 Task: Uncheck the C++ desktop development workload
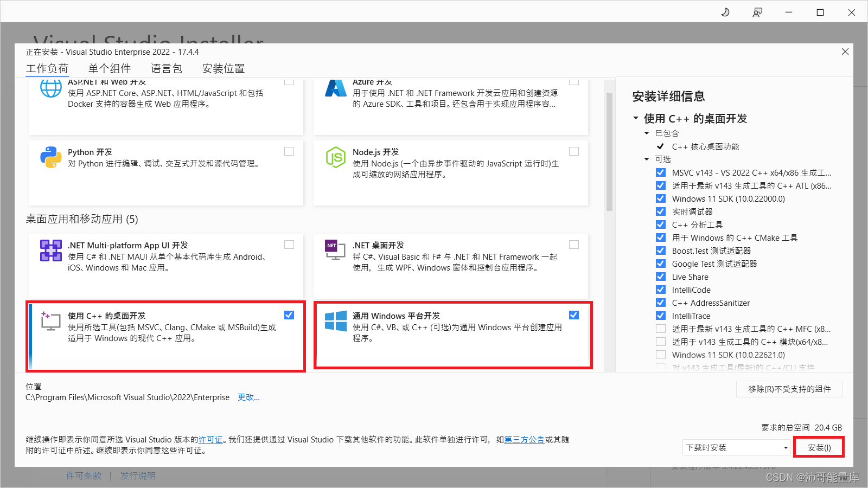289,315
